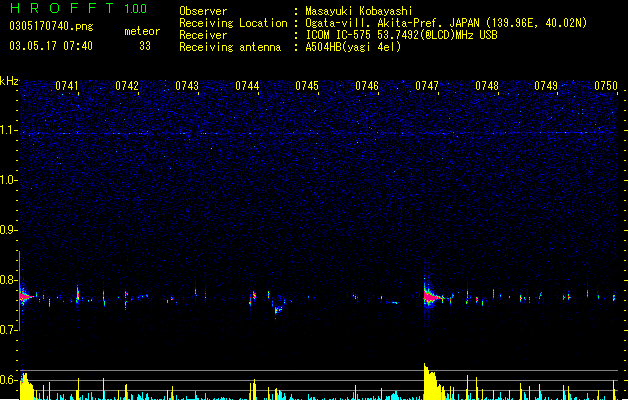Click the 0.8 kHz axis label
This screenshot has width=629, height=400.
[9, 280]
